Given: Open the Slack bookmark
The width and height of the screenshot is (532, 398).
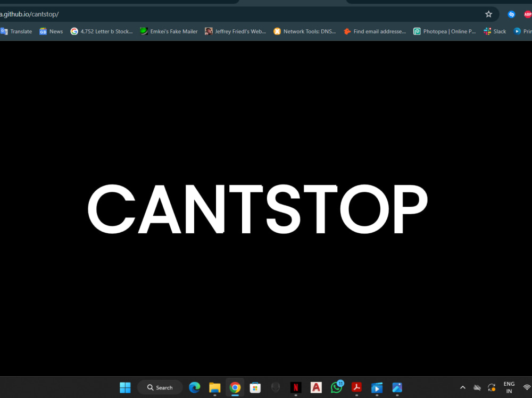Looking at the screenshot, I should tap(495, 31).
